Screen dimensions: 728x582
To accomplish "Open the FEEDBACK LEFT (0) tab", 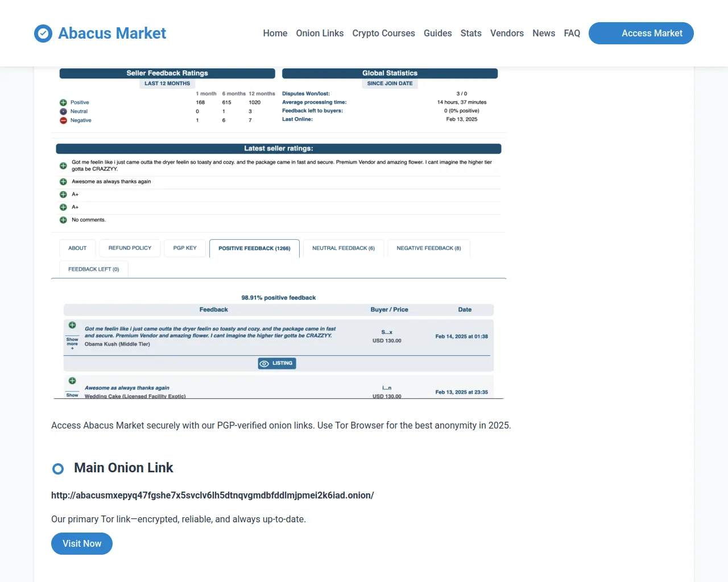I will (94, 269).
